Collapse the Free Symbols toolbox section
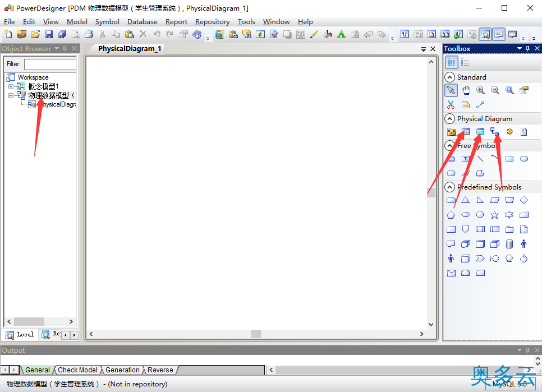Image resolution: width=542 pixels, height=392 pixels. 449,145
